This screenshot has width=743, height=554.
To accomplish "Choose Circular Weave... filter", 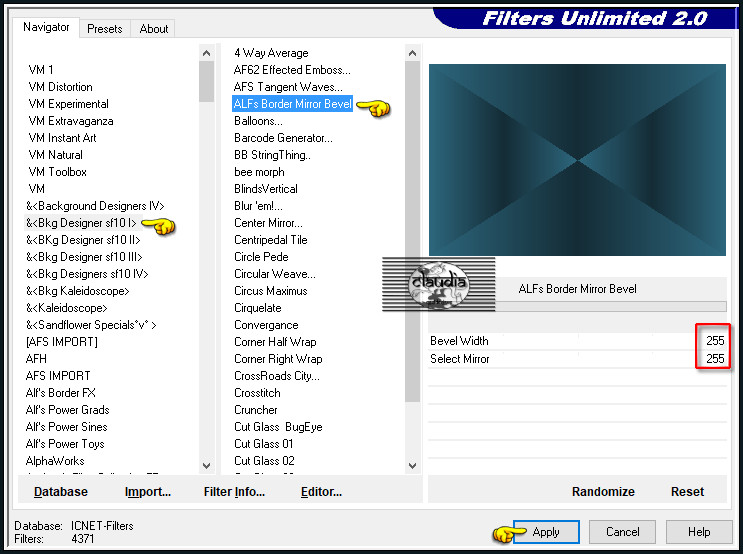I will [274, 274].
